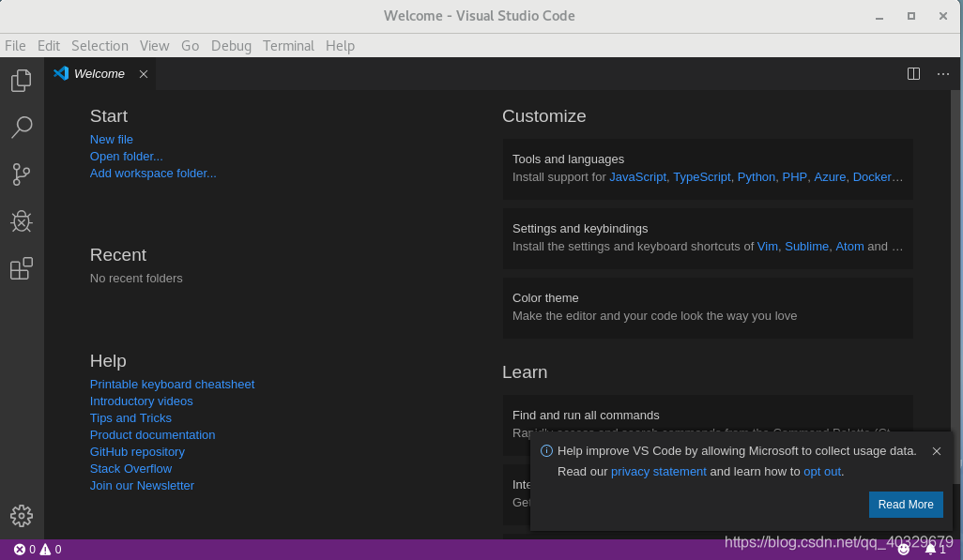Viewport: 963px width, 560px height.
Task: Open GitHub repository link
Action: [x=137, y=452]
